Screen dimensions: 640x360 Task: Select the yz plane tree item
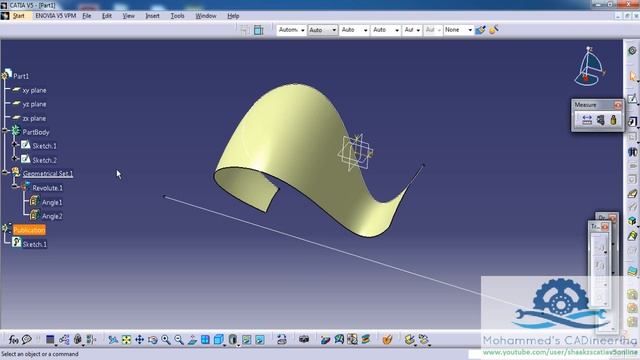34,104
